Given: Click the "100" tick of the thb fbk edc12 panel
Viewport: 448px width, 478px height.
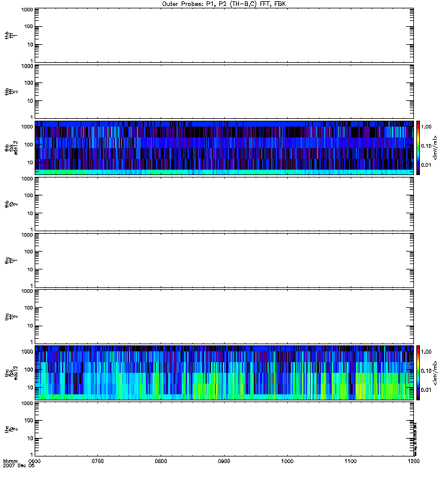Looking at the screenshot, I should point(29,145).
